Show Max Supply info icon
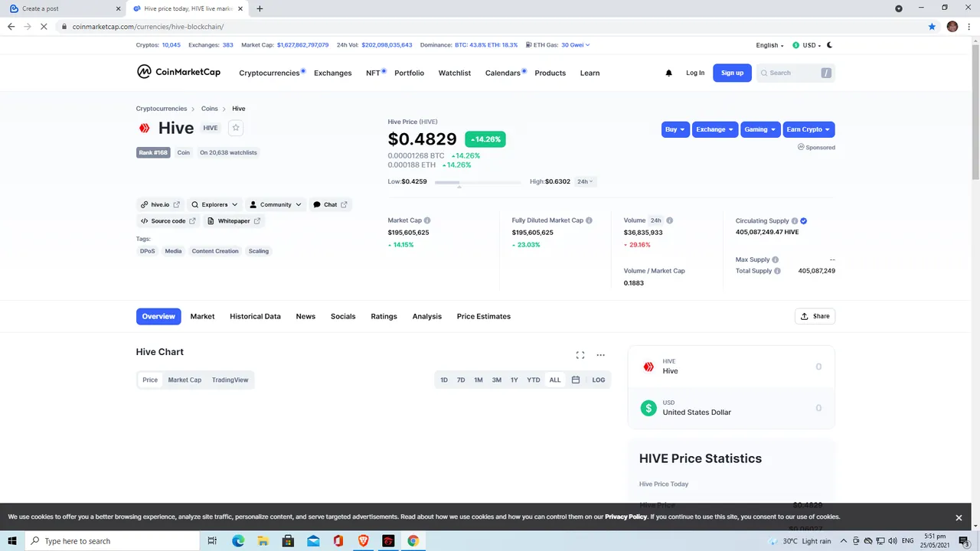This screenshot has width=980, height=551. click(776, 259)
